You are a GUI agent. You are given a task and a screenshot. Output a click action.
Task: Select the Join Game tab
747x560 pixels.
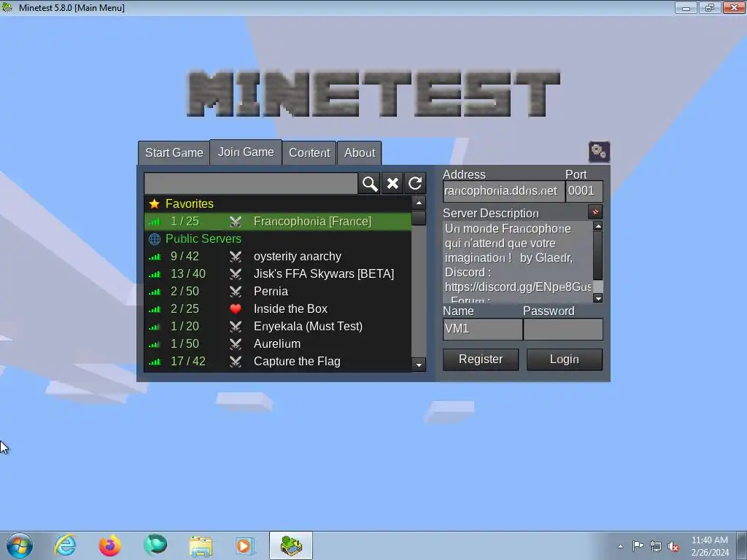(x=246, y=152)
